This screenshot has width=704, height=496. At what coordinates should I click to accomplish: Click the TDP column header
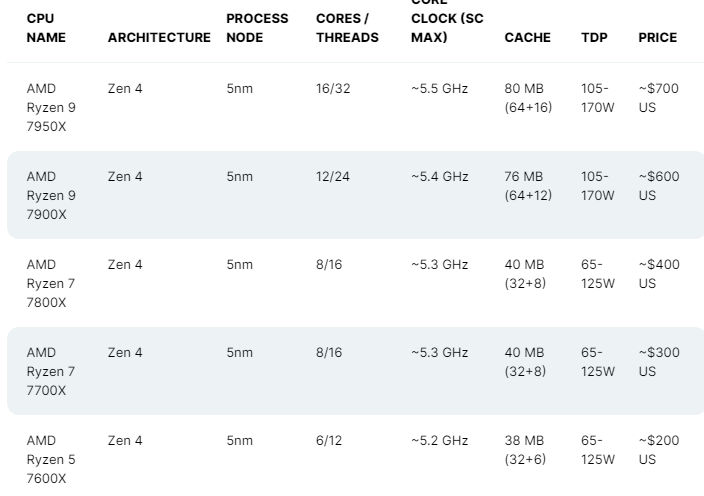[x=594, y=38]
